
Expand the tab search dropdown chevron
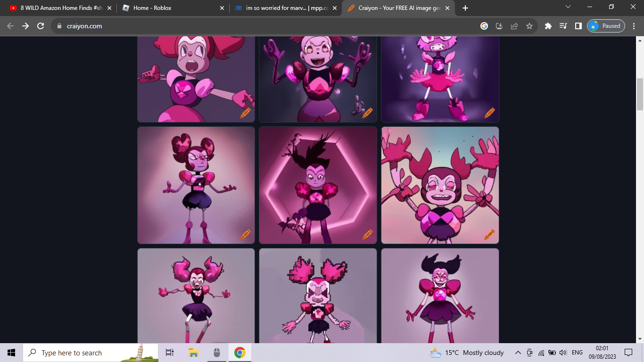[568, 7]
